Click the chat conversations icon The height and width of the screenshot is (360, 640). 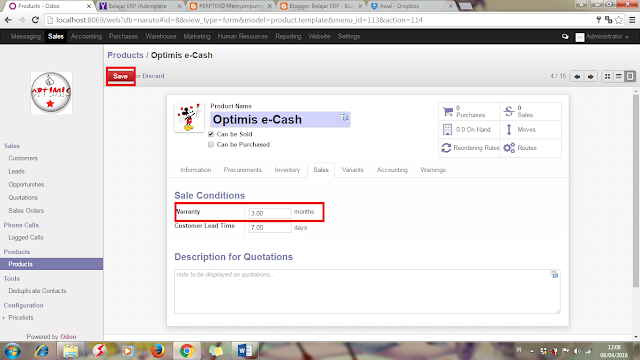565,37
